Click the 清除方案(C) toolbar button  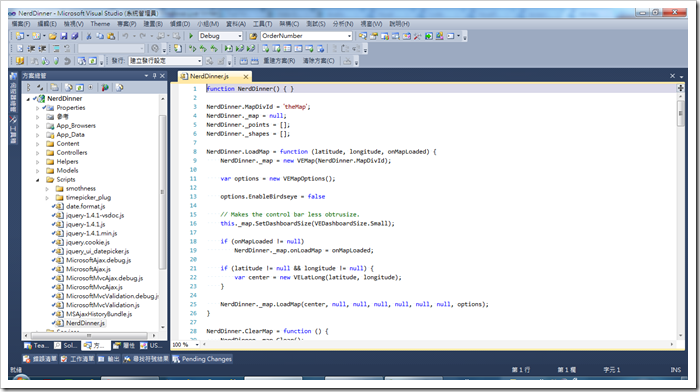pos(318,61)
